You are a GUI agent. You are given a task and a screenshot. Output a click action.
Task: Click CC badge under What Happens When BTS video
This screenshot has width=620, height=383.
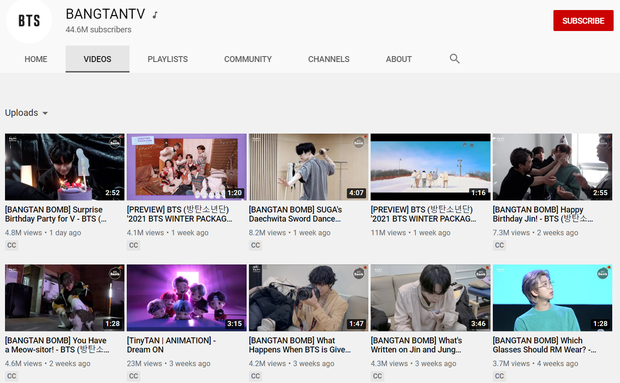pyautogui.click(x=255, y=376)
